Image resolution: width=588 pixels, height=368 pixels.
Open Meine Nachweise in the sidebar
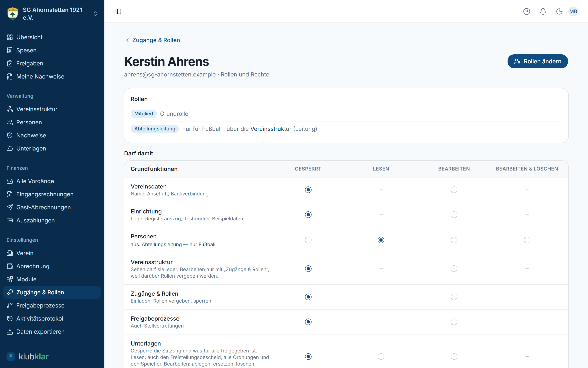52,76
